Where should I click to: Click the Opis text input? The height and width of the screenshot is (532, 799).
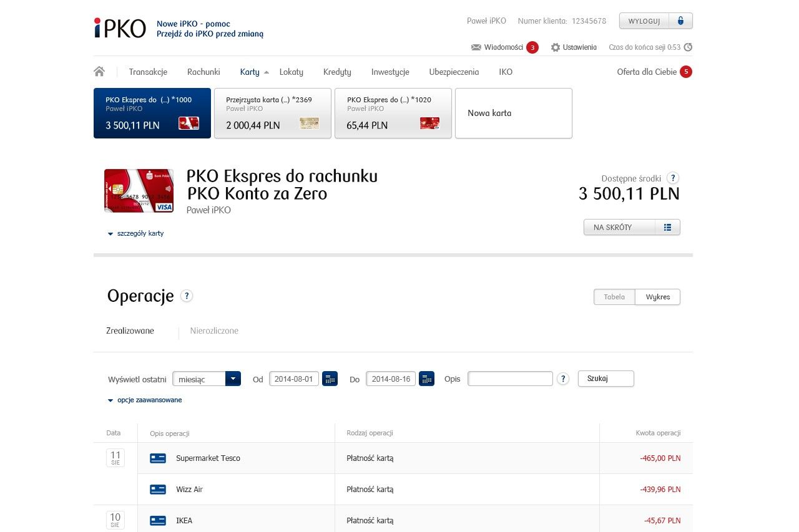(510, 379)
